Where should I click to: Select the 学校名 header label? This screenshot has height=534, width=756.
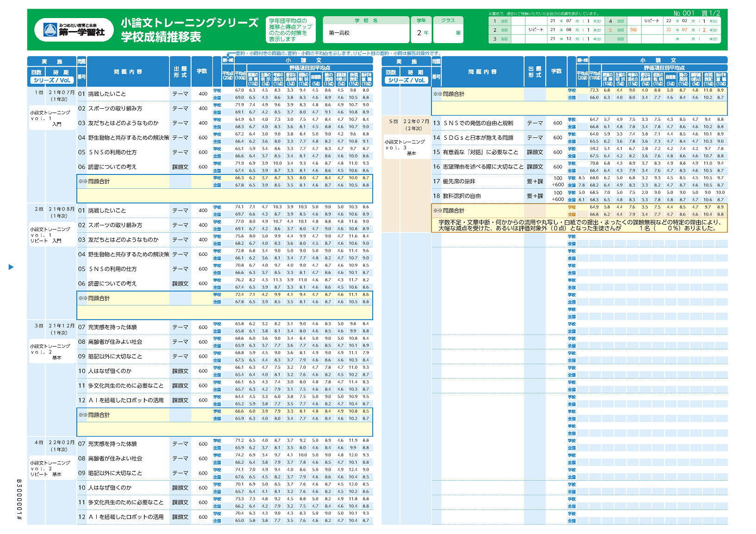click(366, 20)
